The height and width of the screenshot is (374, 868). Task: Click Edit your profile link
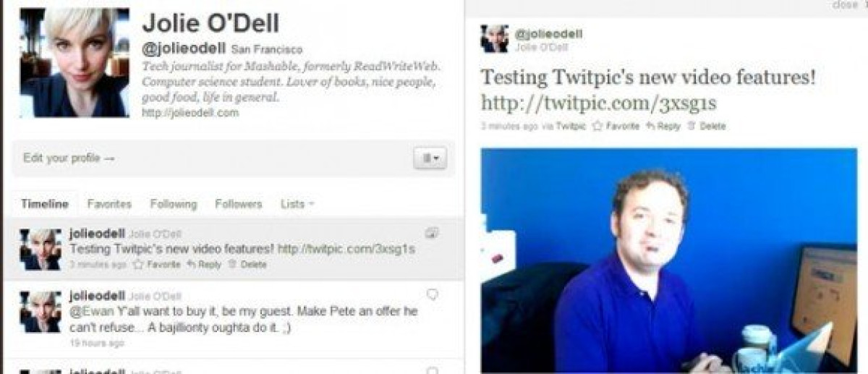(x=69, y=158)
